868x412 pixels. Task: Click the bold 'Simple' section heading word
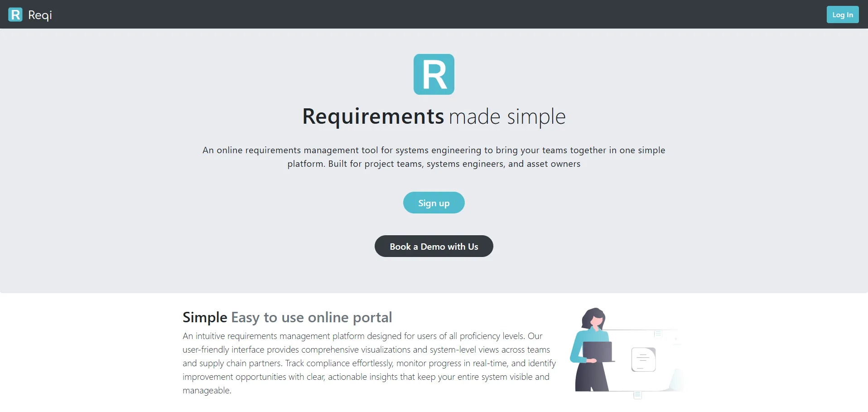(x=205, y=317)
